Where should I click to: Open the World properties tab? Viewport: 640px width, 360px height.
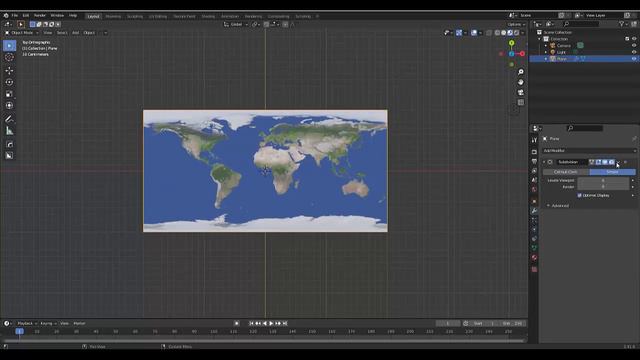tap(534, 189)
